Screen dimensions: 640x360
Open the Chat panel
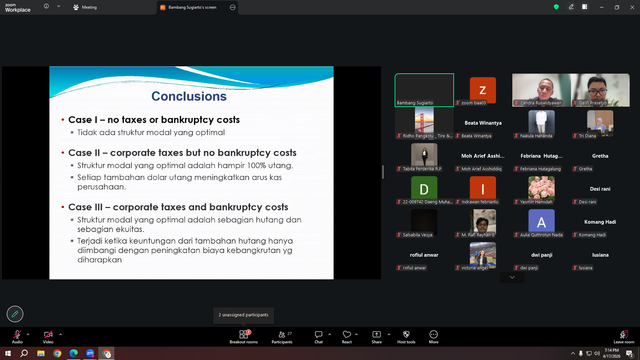pos(318,337)
